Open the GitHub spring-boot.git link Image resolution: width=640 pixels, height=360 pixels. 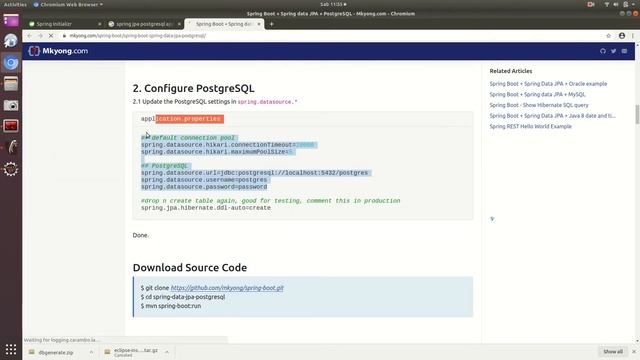pos(227,288)
